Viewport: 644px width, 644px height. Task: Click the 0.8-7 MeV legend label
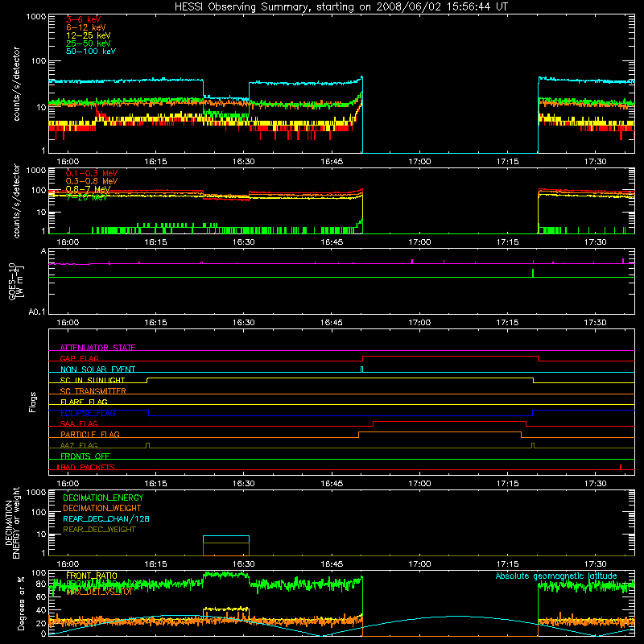coord(88,189)
